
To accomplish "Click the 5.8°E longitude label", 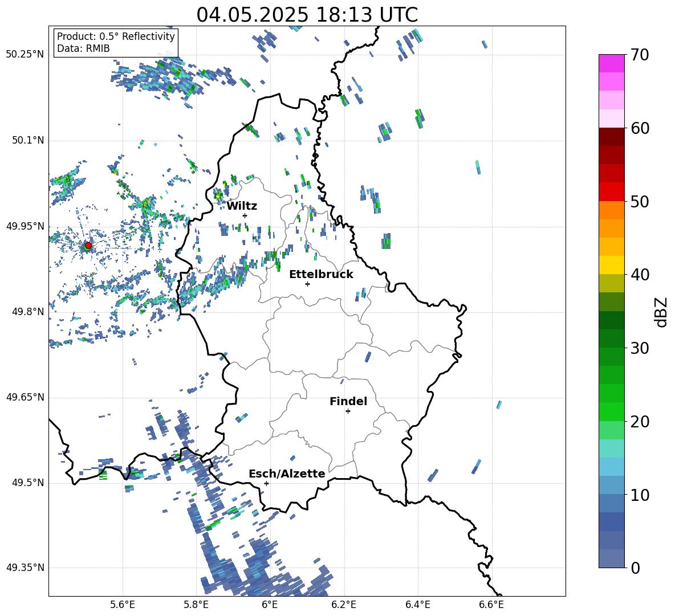I will (x=196, y=605).
